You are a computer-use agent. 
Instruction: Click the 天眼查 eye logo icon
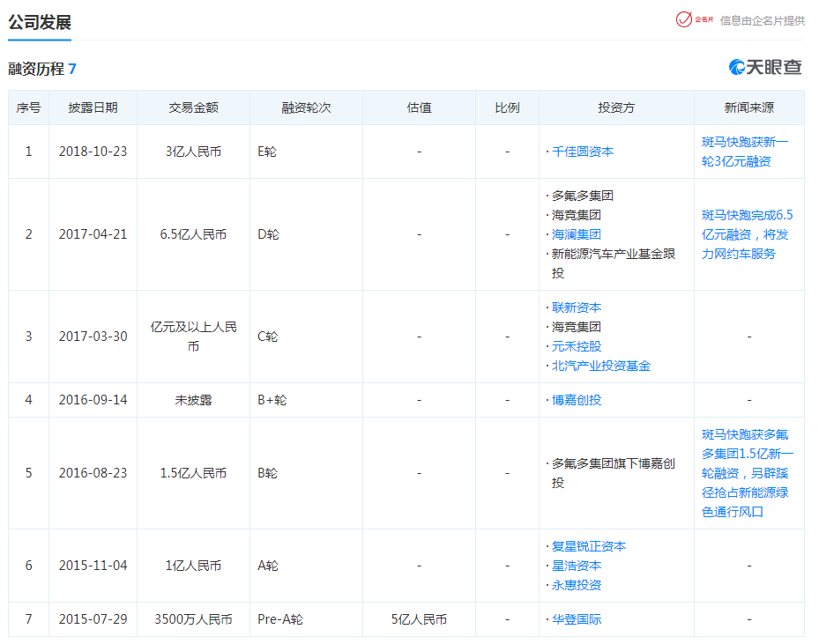pos(739,66)
